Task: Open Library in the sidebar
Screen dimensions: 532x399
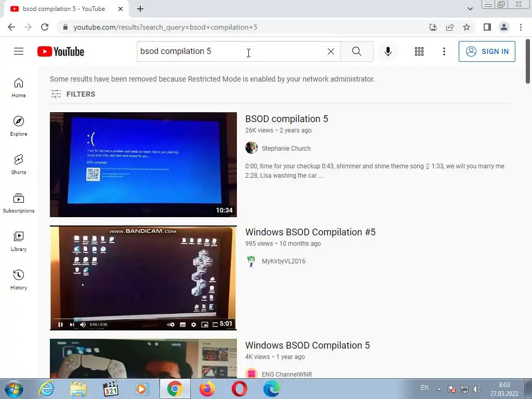Action: click(x=19, y=241)
